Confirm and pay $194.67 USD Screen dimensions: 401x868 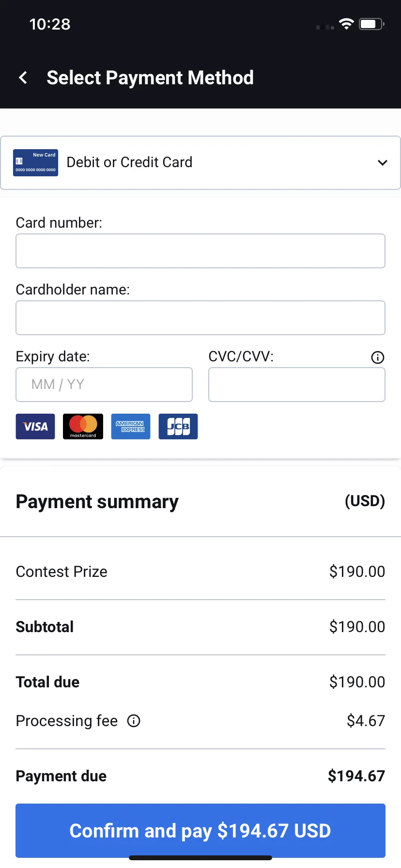tap(200, 831)
